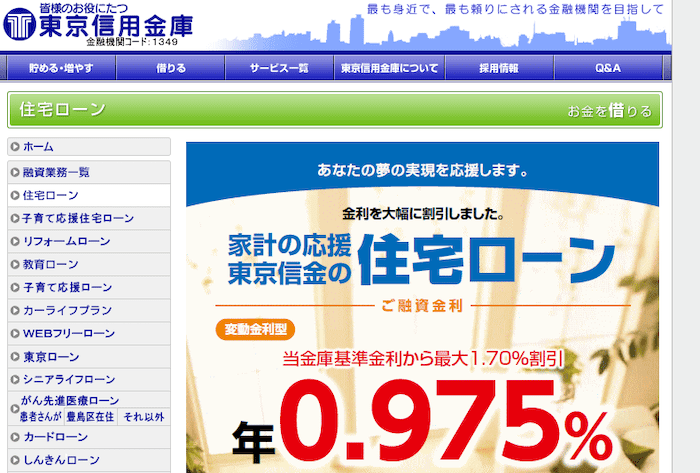Click the arrow bullet beside 融資業務一覧
700x473 pixels.
point(15,172)
